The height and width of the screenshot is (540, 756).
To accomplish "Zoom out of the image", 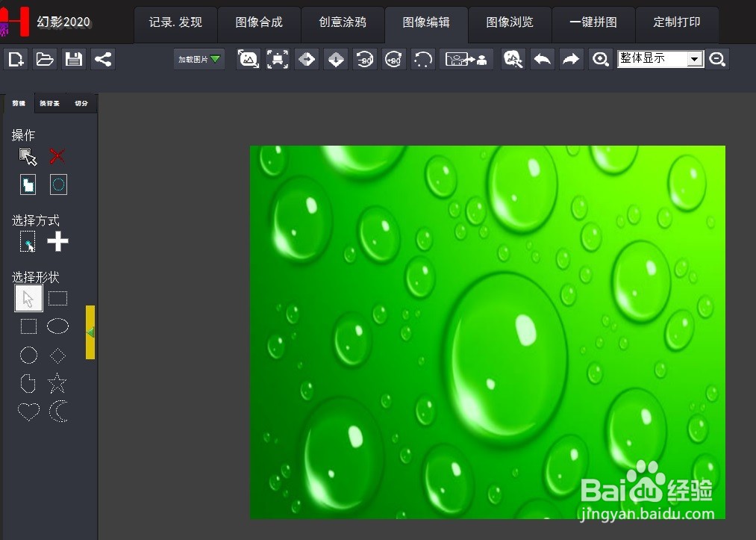I will (717, 59).
